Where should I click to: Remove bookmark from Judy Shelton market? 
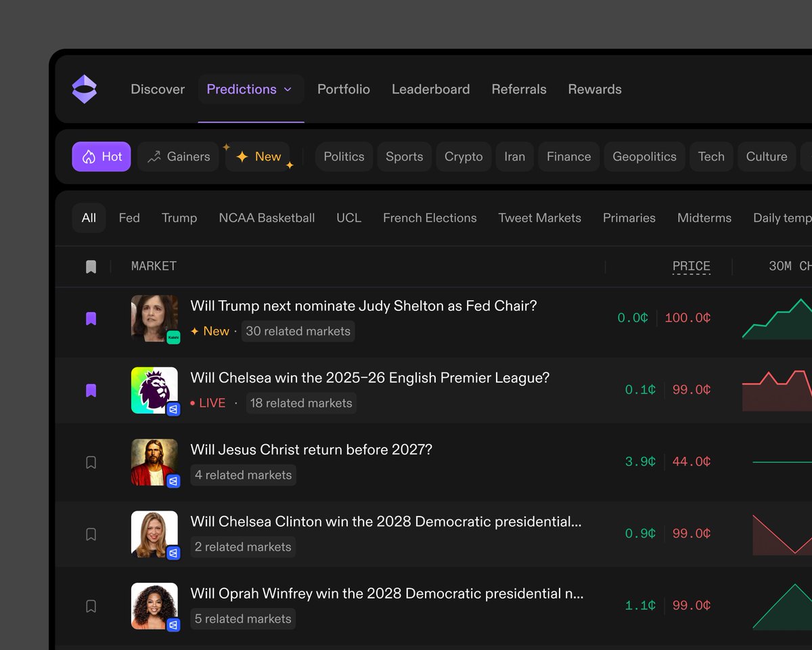pyautogui.click(x=91, y=318)
